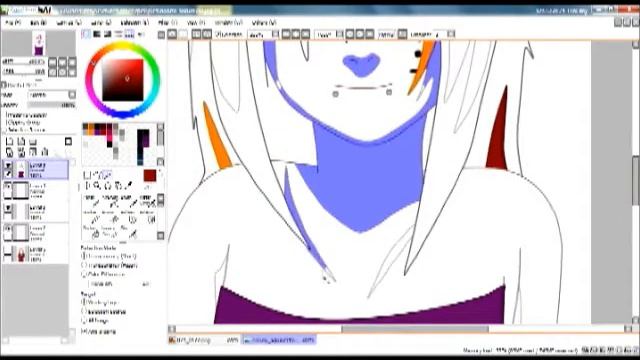Select the Color Picker eyedropper tool
This screenshot has width=640, height=360.
[129, 186]
